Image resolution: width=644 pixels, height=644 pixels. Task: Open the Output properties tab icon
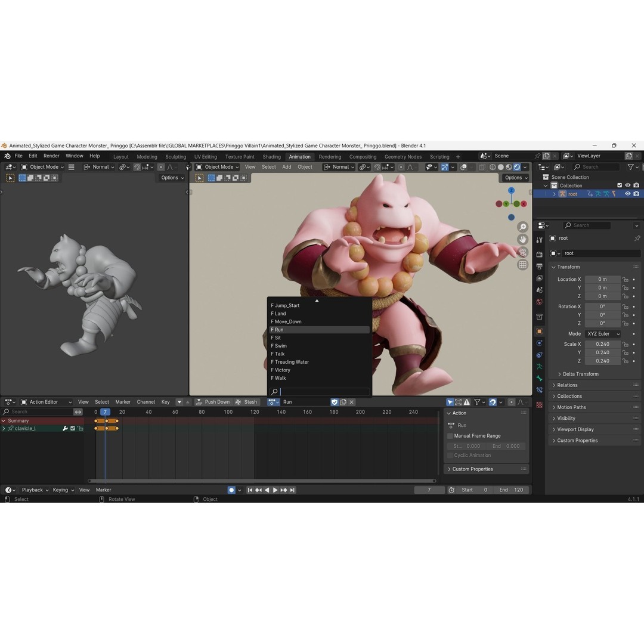tap(539, 267)
